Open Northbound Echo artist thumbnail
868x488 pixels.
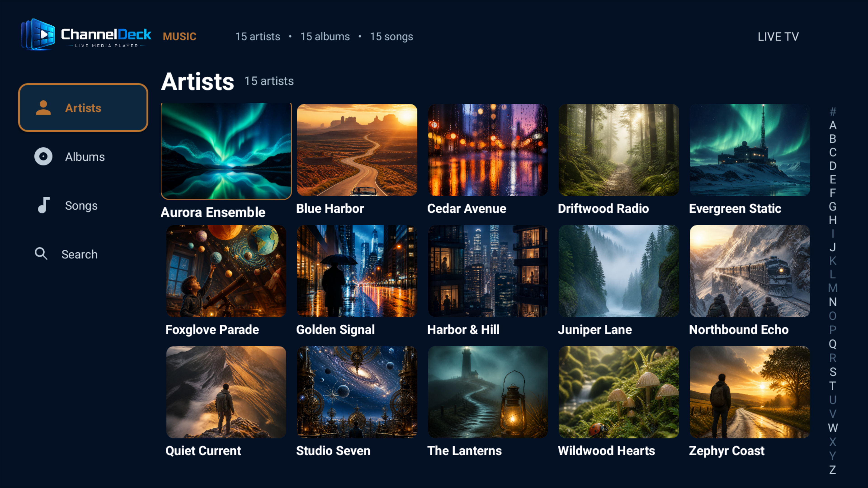click(x=750, y=271)
